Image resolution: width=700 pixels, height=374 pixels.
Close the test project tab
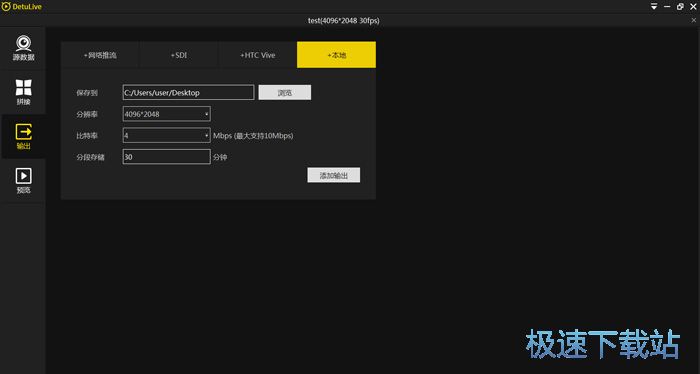(x=694, y=20)
